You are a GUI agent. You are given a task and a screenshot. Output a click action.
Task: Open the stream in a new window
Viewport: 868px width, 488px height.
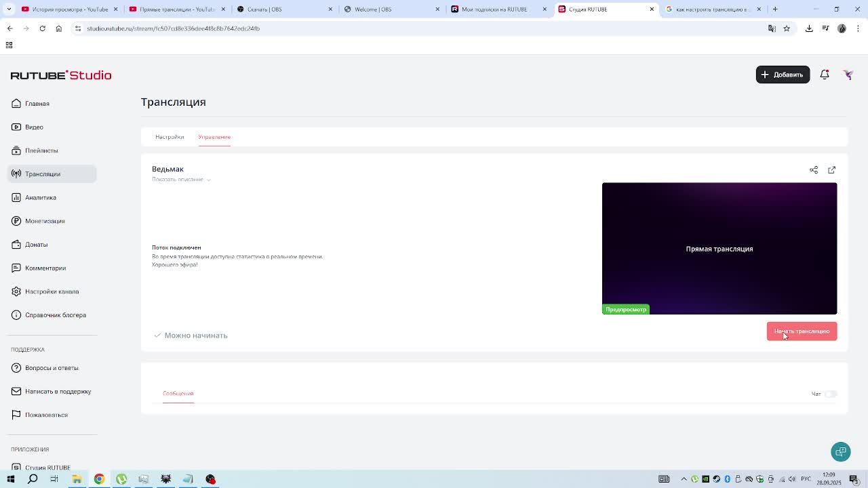[x=832, y=170]
